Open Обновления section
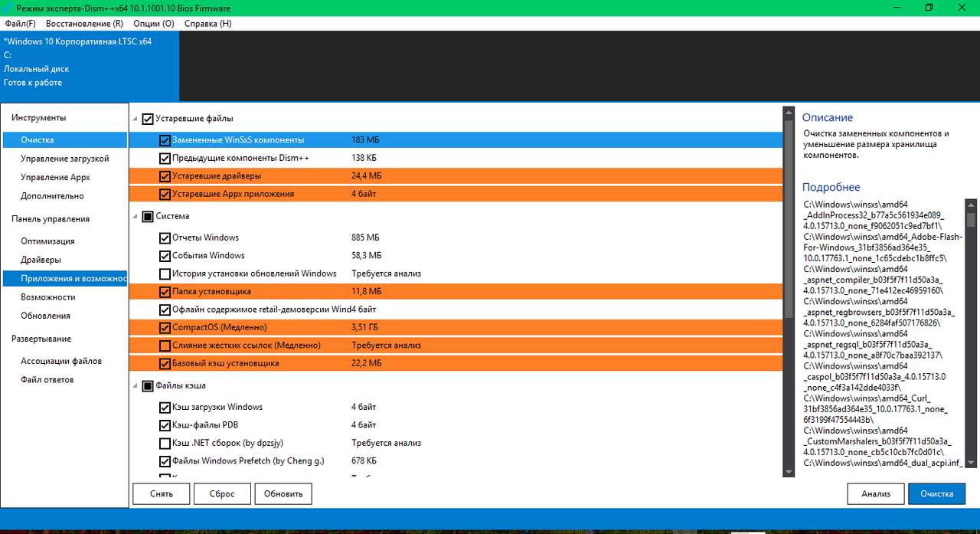The height and width of the screenshot is (534, 980). click(x=64, y=316)
